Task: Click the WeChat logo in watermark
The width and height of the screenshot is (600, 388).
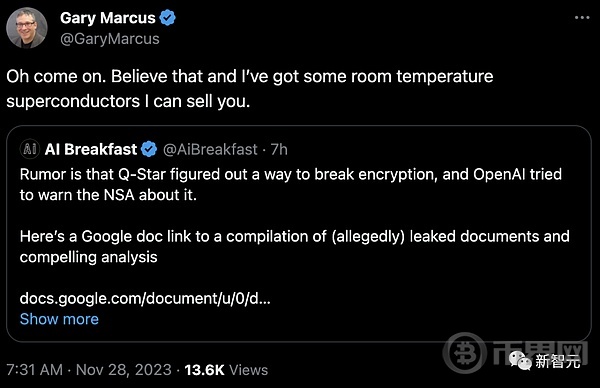Action: pyautogui.click(x=520, y=360)
